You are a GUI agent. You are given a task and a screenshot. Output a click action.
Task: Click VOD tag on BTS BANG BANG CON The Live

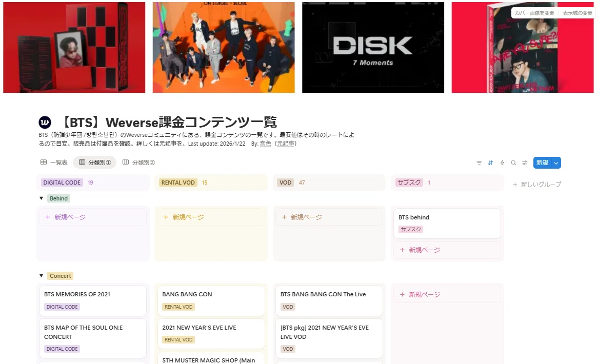[x=288, y=307]
